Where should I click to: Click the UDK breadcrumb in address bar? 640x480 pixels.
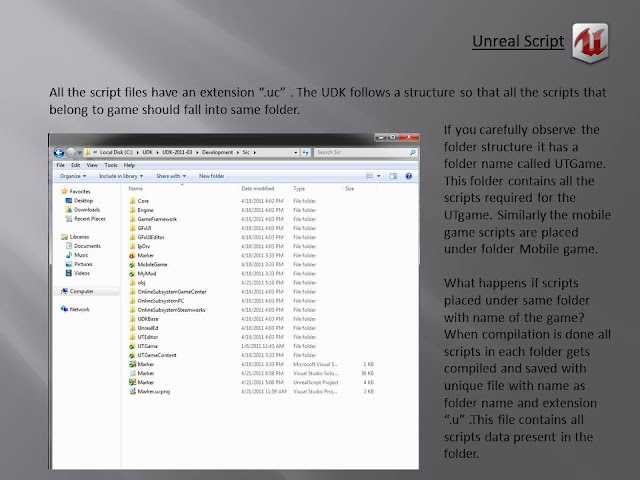147,152
